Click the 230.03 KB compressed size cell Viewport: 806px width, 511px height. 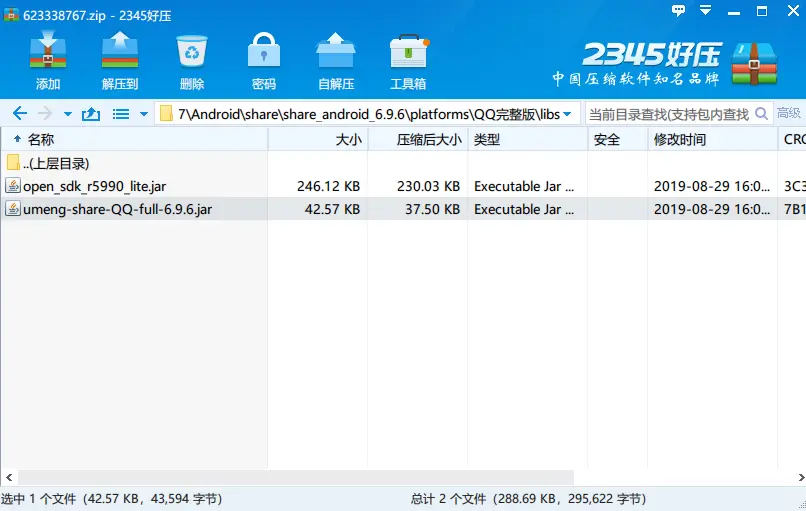428,186
